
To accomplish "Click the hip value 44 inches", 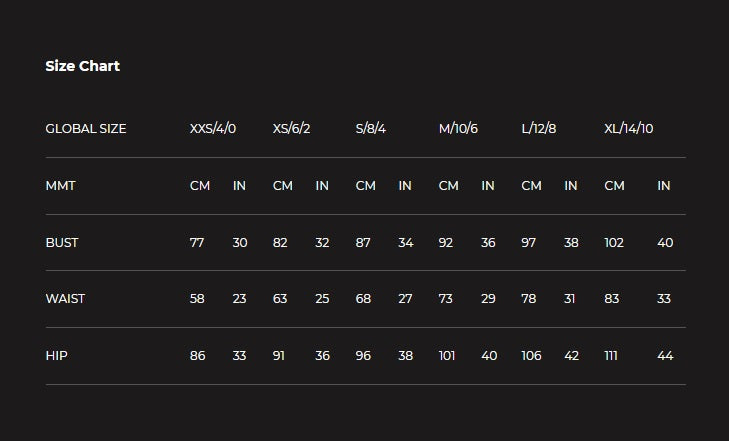I will 665,356.
